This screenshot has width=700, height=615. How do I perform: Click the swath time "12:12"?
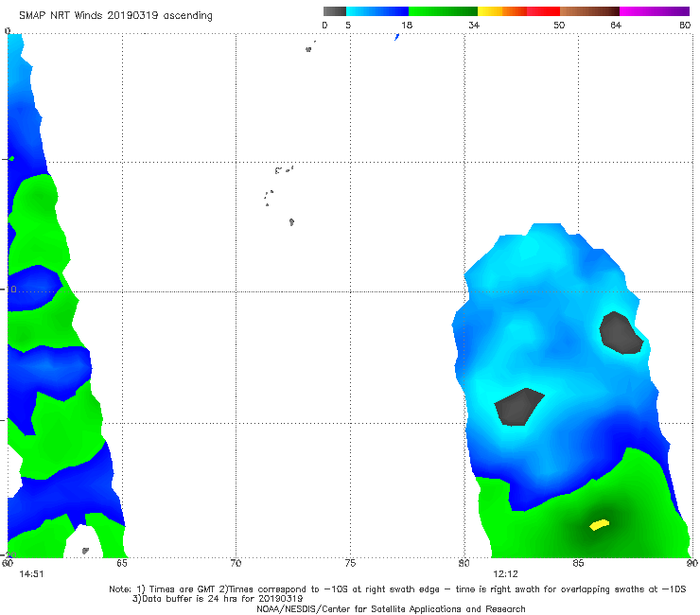pos(505,574)
